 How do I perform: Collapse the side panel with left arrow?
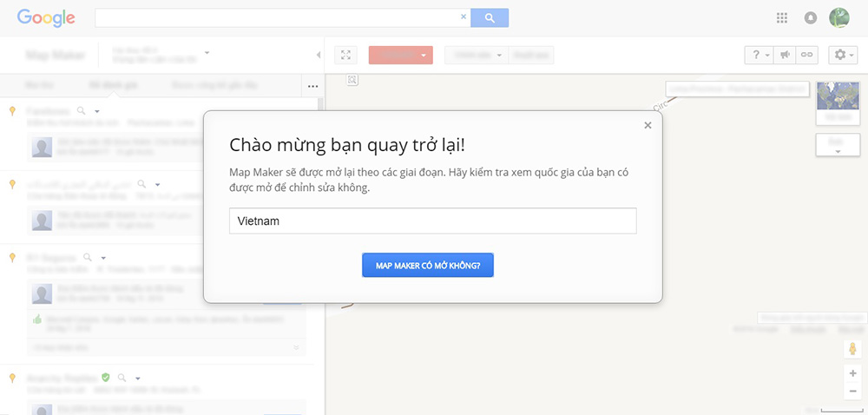[319, 55]
